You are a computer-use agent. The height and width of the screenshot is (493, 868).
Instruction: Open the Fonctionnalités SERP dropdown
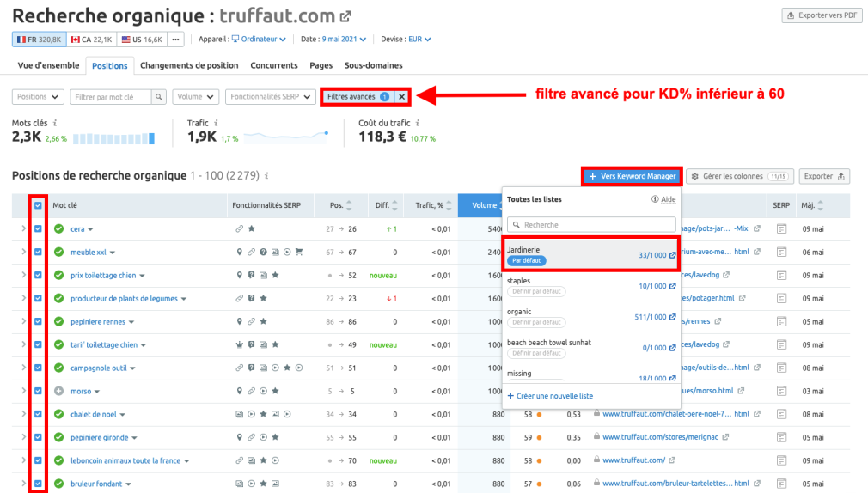pyautogui.click(x=271, y=97)
